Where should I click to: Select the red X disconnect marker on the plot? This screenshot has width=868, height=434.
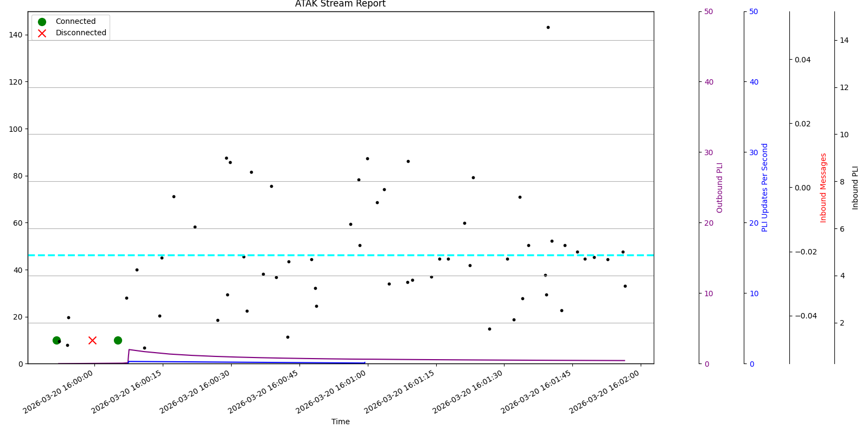pos(92,340)
